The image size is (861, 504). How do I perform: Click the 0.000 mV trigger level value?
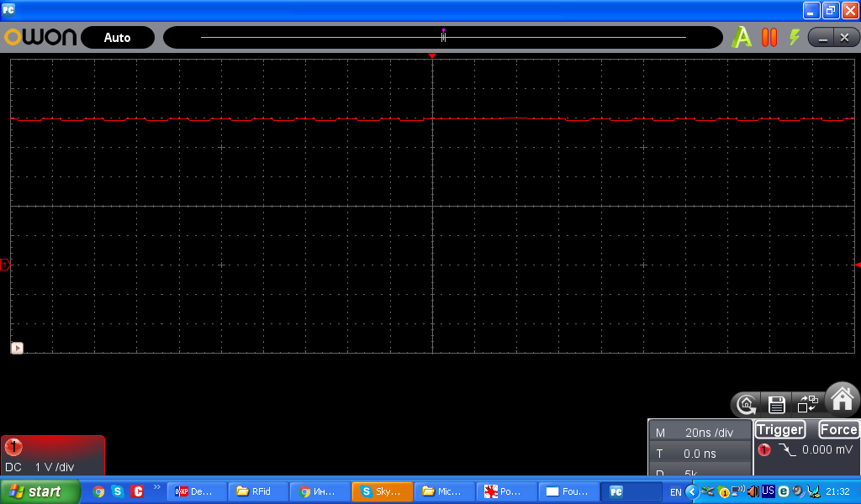coord(827,449)
